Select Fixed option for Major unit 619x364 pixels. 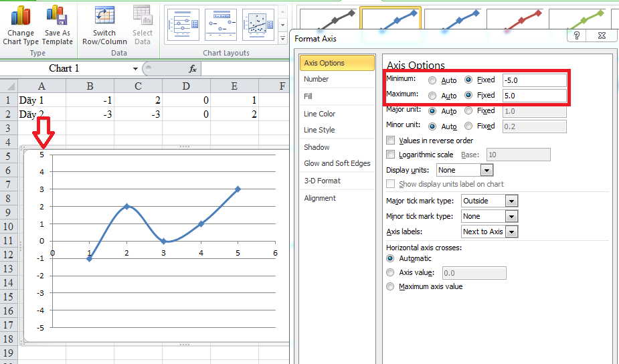click(x=468, y=111)
